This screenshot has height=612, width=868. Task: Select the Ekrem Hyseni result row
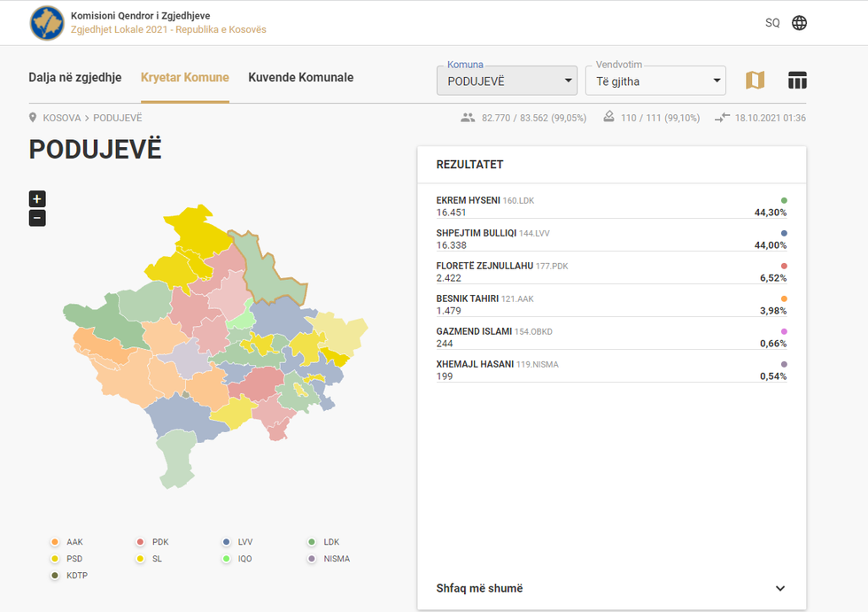tap(611, 206)
